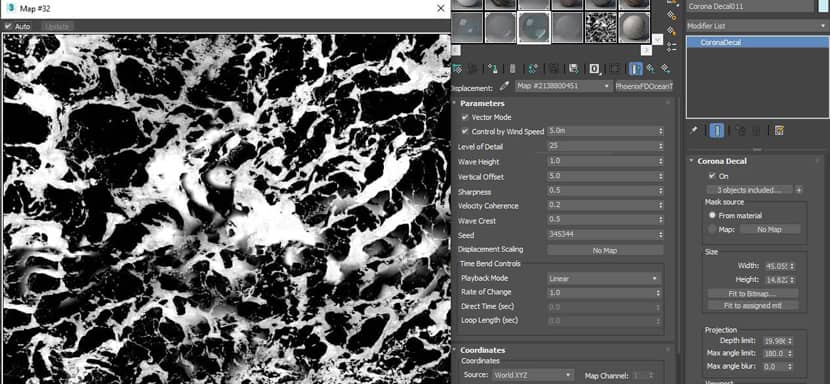Toggle modifier stack Show End Result icon
The height and width of the screenshot is (384, 830).
pos(717,130)
